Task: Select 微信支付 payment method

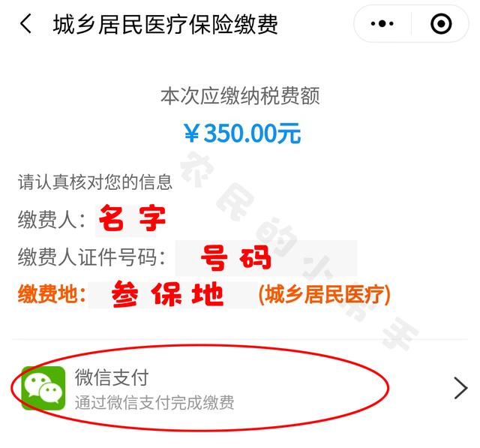Action: tap(240, 388)
